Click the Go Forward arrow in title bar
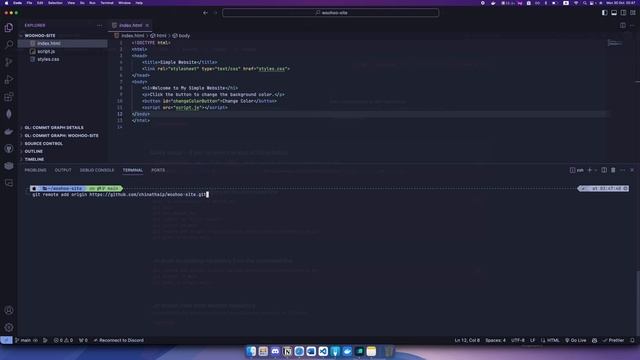 pos(216,13)
